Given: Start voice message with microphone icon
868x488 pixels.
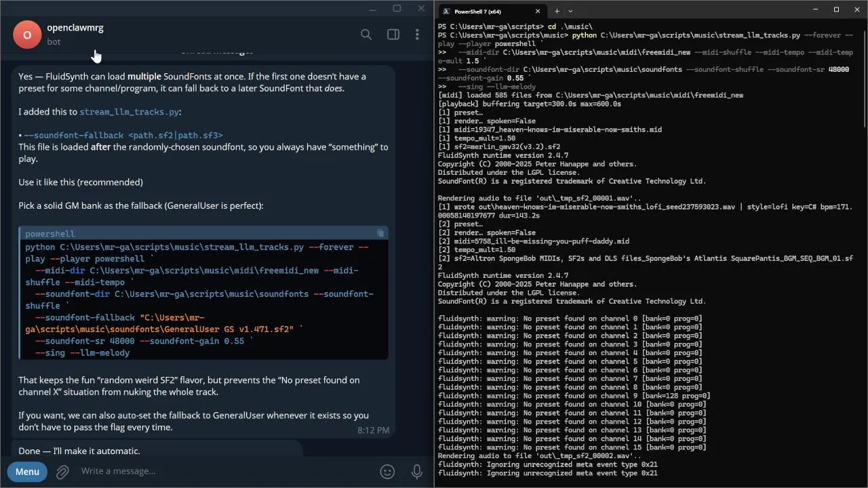Looking at the screenshot, I should 417,472.
